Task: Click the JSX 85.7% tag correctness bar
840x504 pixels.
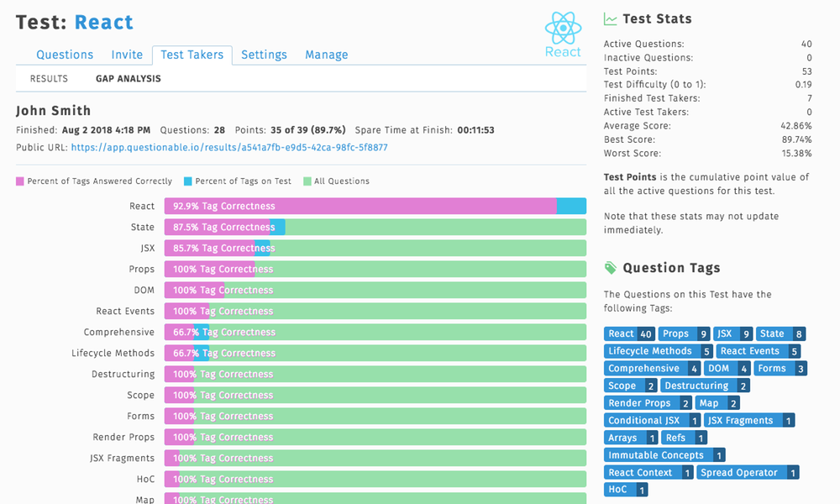Action: (x=375, y=248)
